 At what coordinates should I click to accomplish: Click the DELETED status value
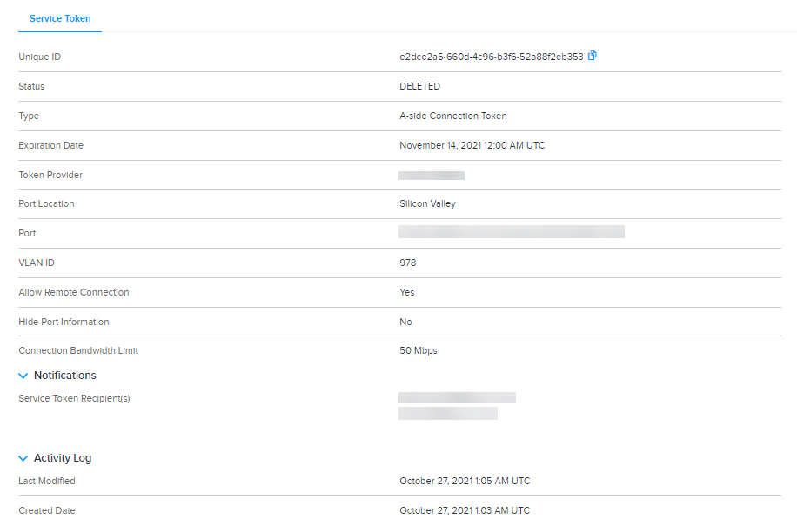point(419,86)
